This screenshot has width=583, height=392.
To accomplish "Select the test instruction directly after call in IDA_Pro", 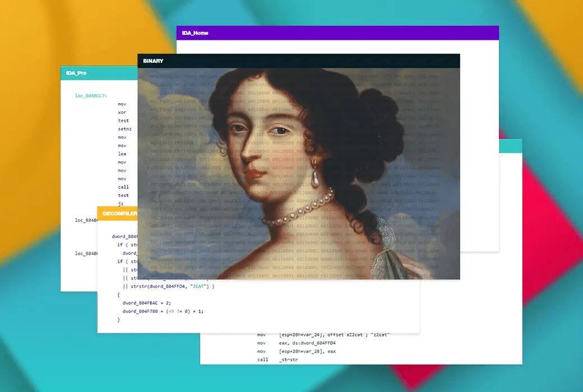I will pos(123,195).
